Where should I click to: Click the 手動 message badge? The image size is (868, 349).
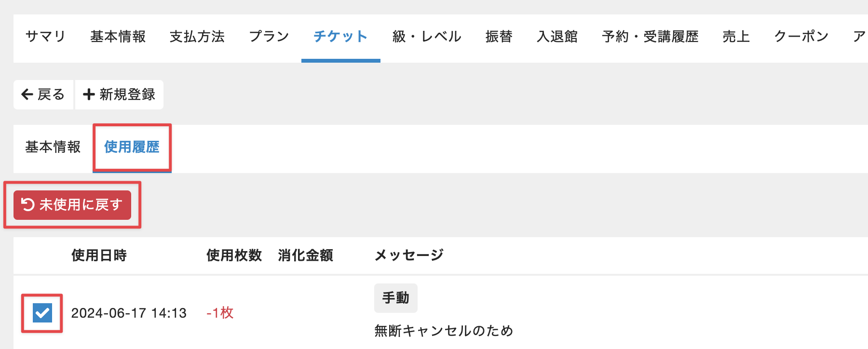point(396,298)
